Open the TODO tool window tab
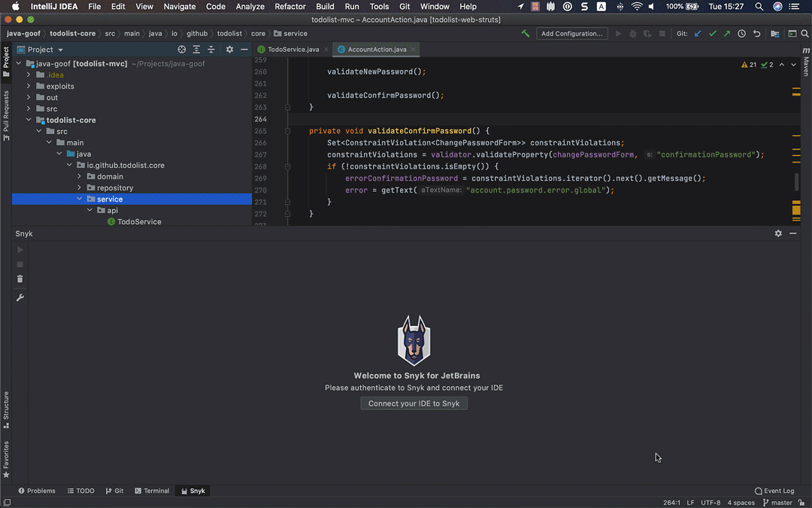 click(80, 491)
